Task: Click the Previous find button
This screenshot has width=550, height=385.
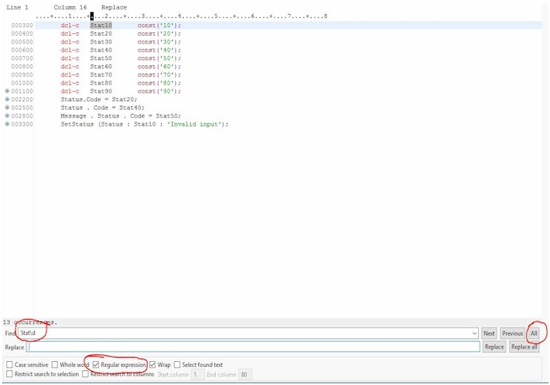Action: (x=512, y=333)
